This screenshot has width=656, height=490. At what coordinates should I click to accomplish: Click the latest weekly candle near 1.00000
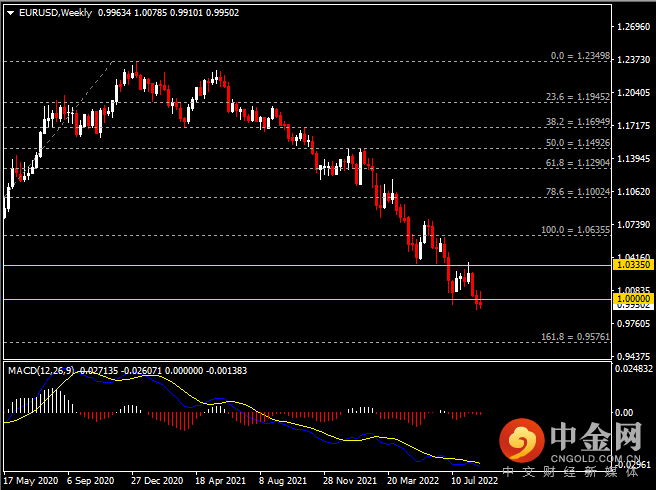point(481,303)
